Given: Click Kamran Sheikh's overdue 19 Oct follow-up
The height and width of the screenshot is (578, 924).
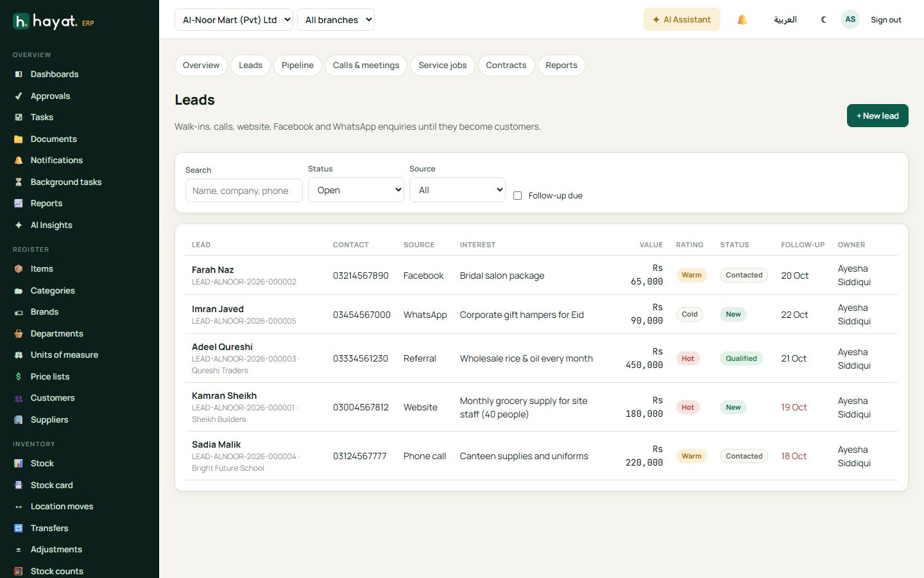Looking at the screenshot, I should click(x=794, y=407).
